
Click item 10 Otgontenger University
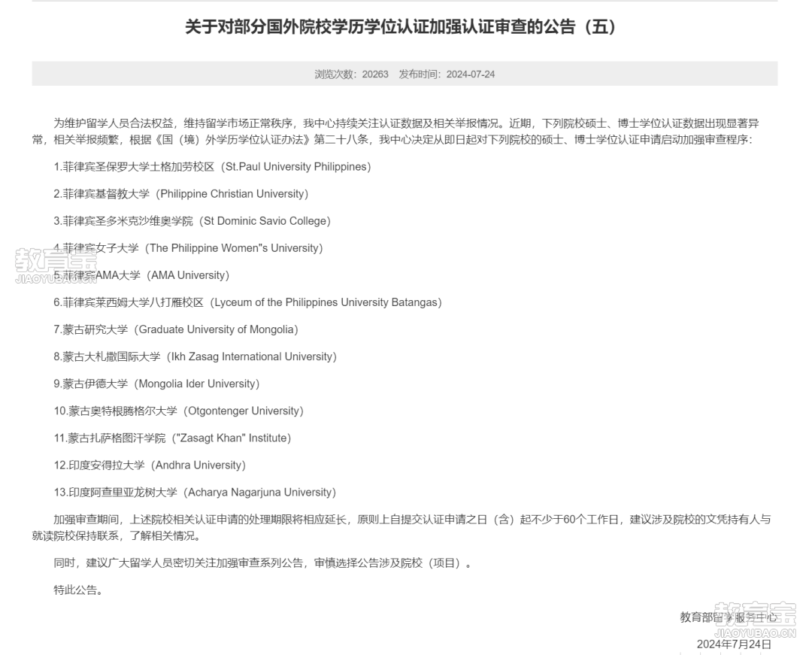pyautogui.click(x=179, y=411)
